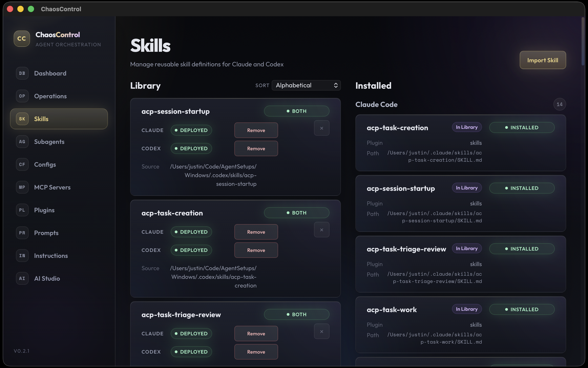Open MCP Servers page
Viewport: 588px width, 368px height.
pos(59,187)
